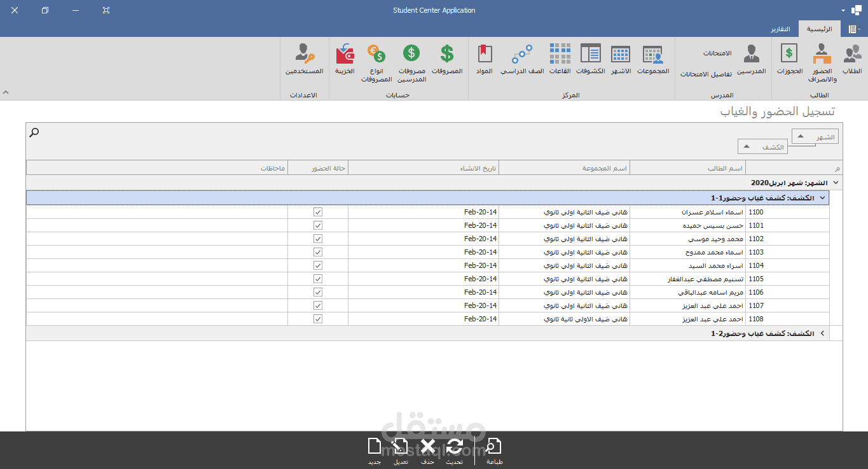Screen dimensions: 868x469
Task: Toggle attendance checkbox for student 1104
Action: (318, 265)
